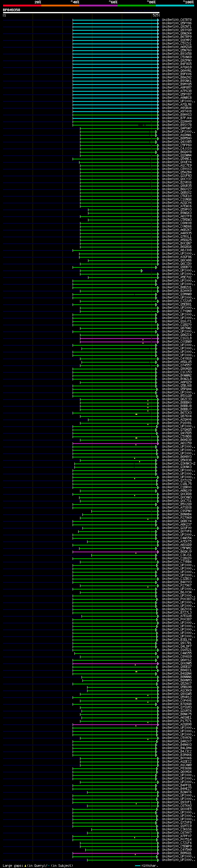Select hit label UniRef100_Q5N760

177,50
